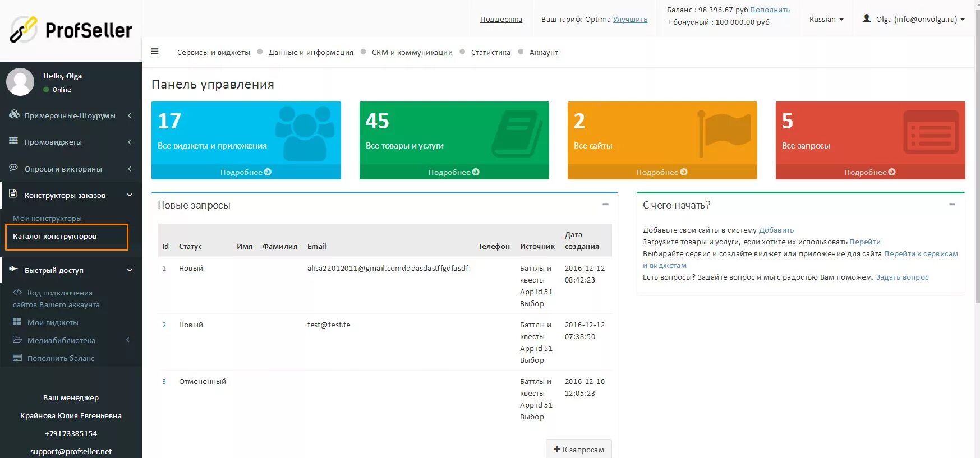
Task: Open Данные и информация menu
Action: click(x=311, y=52)
